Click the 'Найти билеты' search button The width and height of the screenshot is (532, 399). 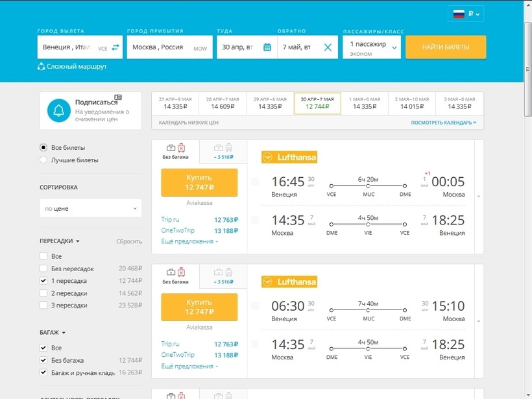point(445,47)
